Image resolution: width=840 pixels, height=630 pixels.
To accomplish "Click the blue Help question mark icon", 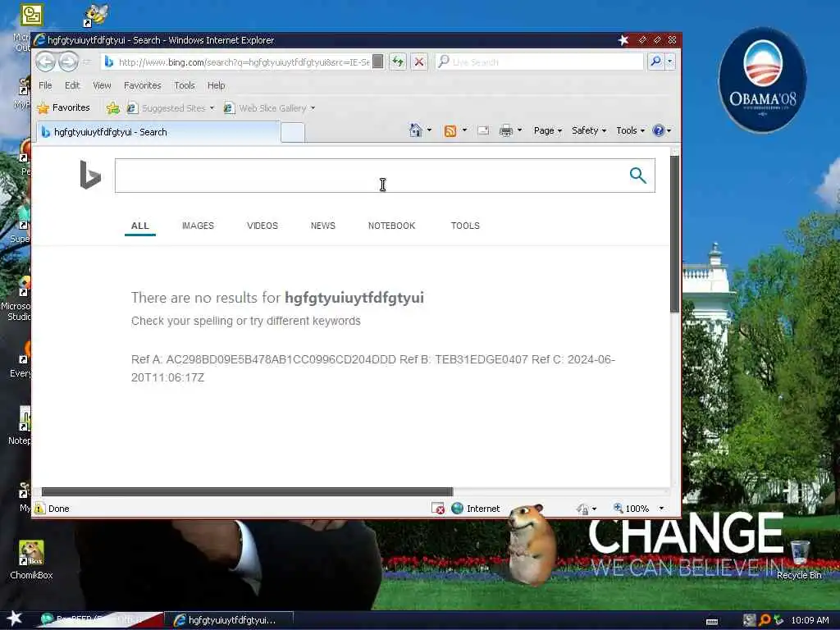I will (659, 130).
